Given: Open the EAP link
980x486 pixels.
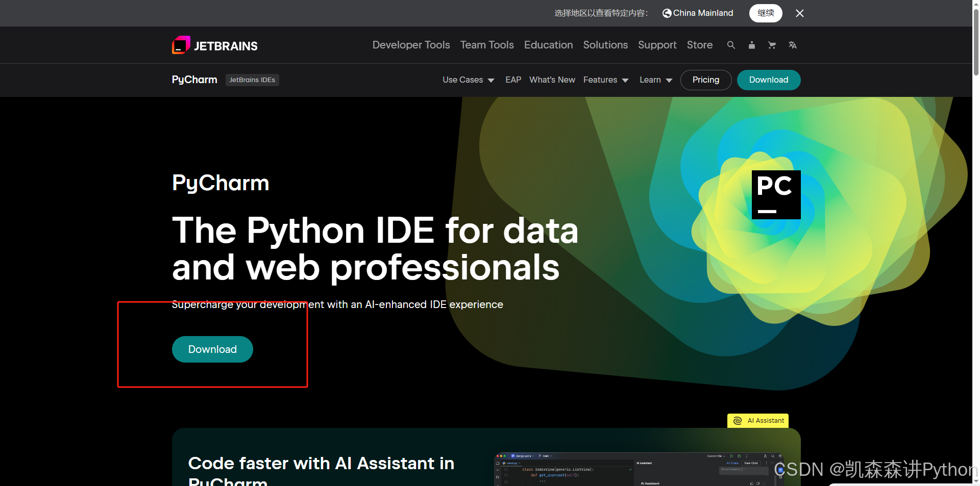Looking at the screenshot, I should 513,80.
